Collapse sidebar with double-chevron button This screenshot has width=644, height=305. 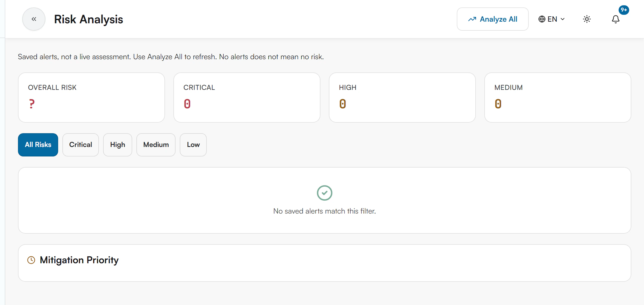click(34, 19)
